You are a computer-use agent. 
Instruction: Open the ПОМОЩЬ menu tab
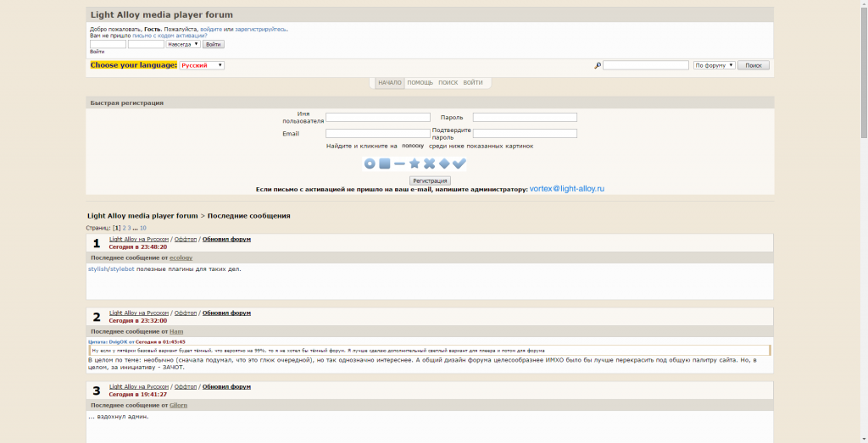420,83
